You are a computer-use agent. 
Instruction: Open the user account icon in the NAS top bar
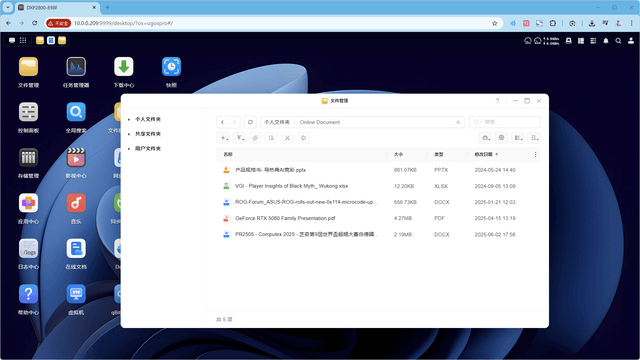tap(631, 41)
